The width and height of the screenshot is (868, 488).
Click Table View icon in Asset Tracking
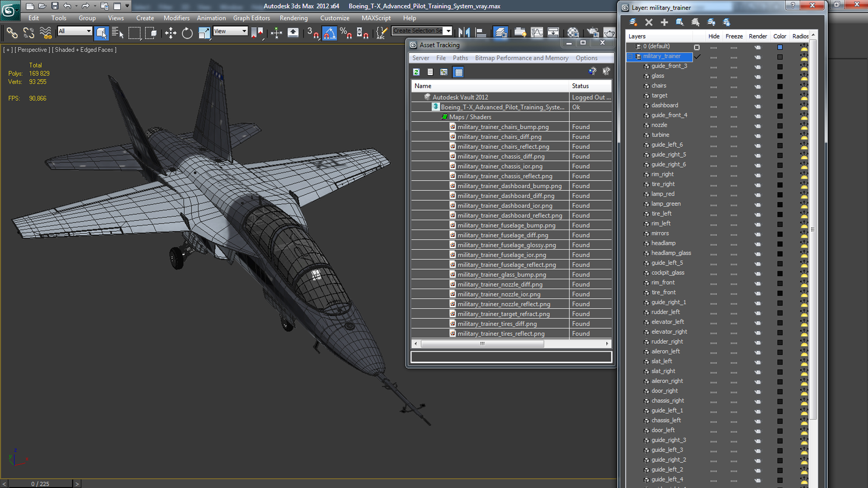tap(458, 72)
